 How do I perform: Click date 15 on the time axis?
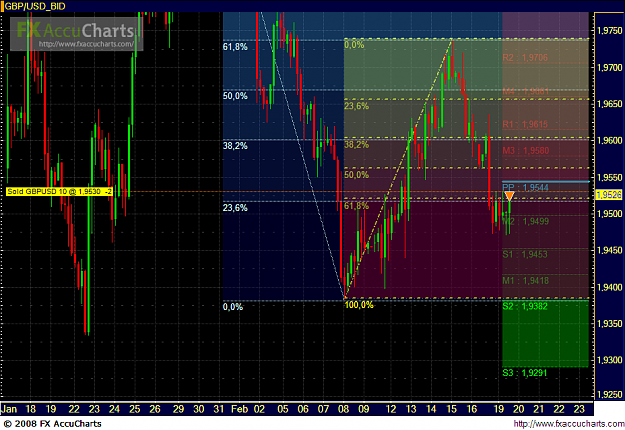coord(452,409)
